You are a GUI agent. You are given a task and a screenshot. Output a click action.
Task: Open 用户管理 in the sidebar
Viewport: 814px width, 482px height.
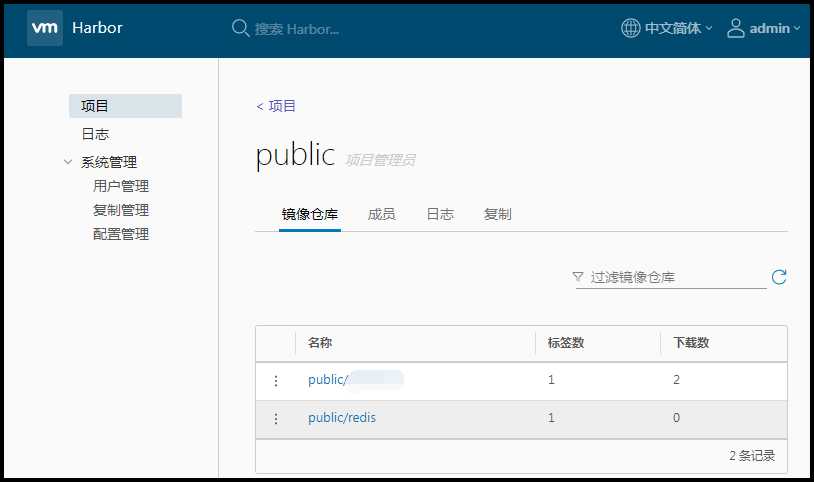(121, 186)
